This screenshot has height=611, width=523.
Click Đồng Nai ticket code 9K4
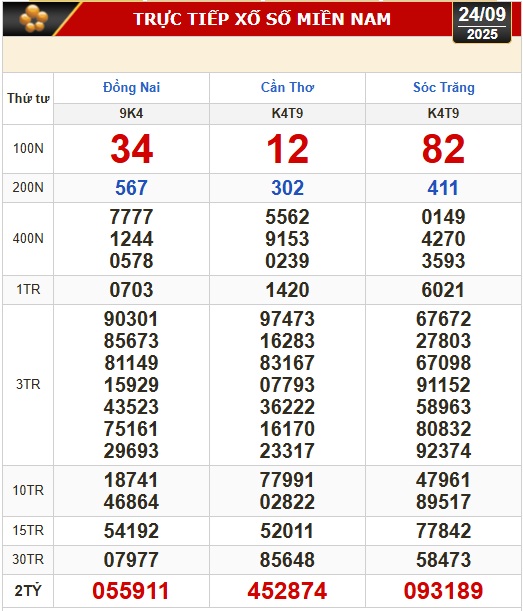click(x=131, y=113)
